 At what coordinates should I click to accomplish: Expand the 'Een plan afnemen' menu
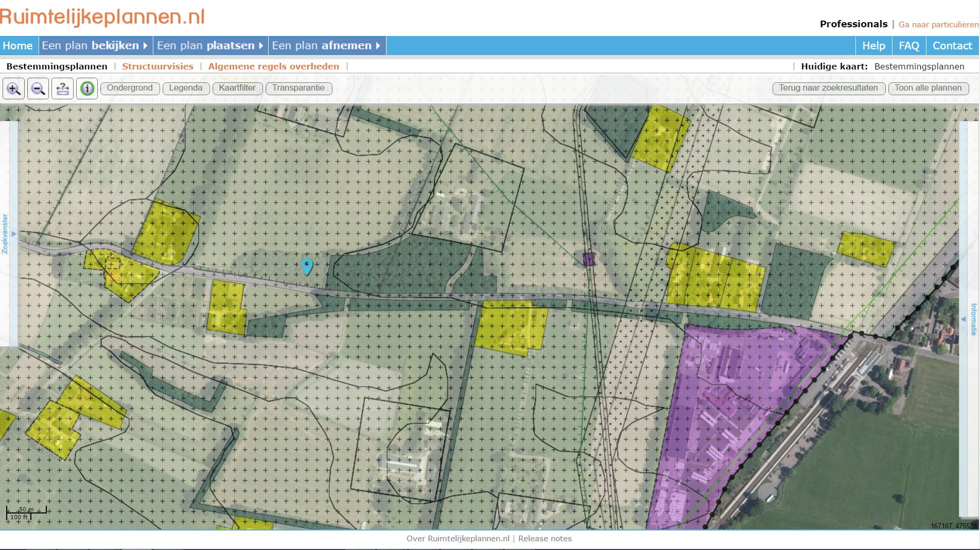tap(326, 45)
